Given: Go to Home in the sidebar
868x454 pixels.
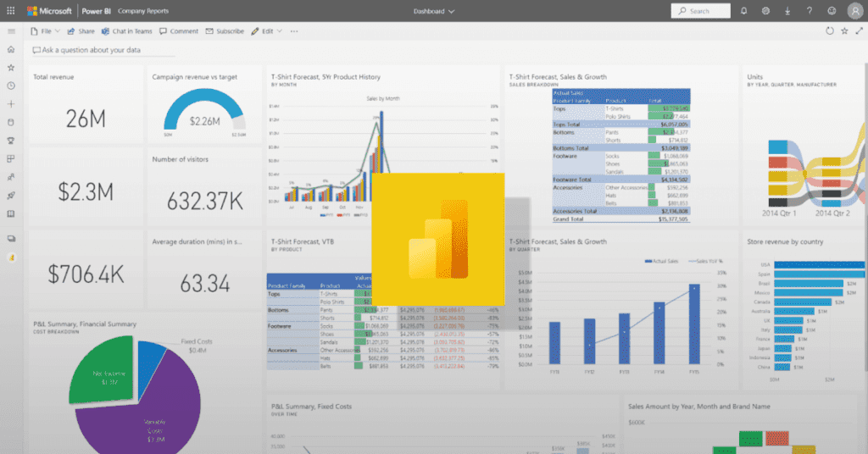Looking at the screenshot, I should click(11, 50).
